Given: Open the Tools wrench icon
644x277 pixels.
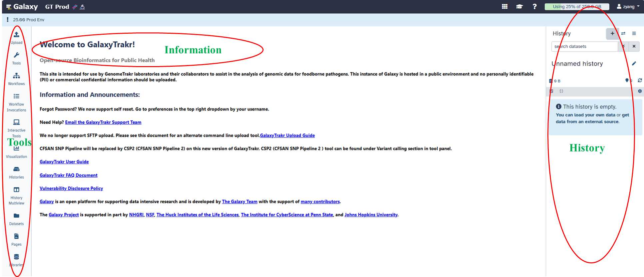Looking at the screenshot, I should [x=16, y=55].
